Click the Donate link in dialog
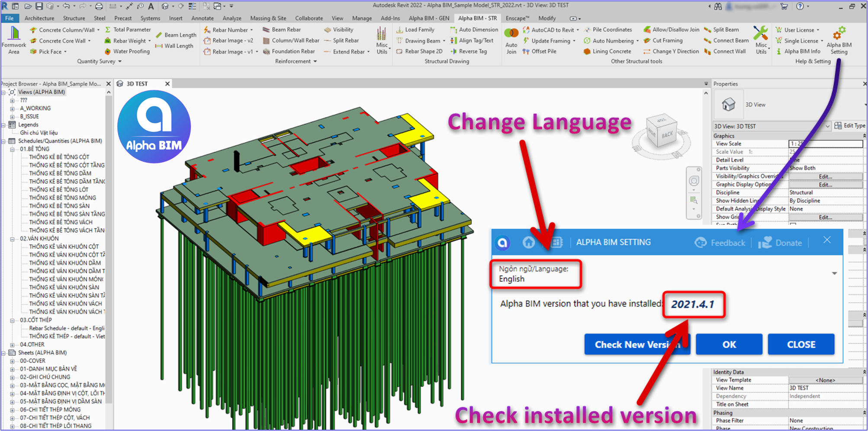This screenshot has width=868, height=431. click(x=780, y=243)
